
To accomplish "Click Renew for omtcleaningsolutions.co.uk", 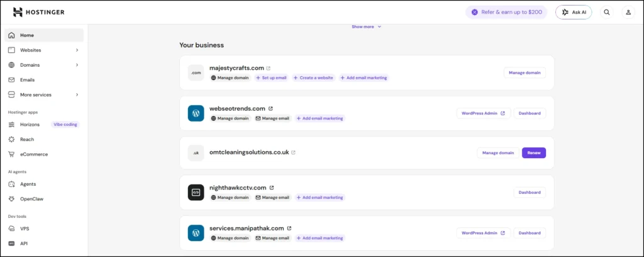I will point(533,152).
